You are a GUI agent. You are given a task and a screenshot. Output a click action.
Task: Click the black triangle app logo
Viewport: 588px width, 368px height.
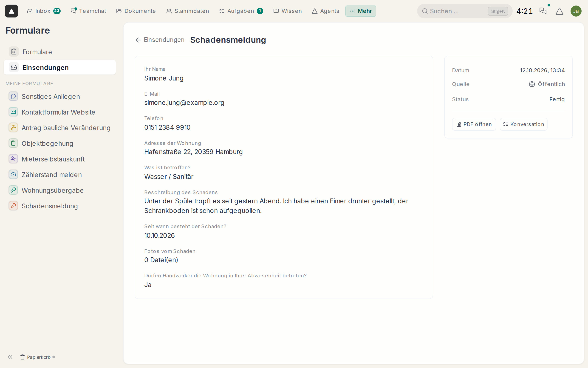coord(11,11)
